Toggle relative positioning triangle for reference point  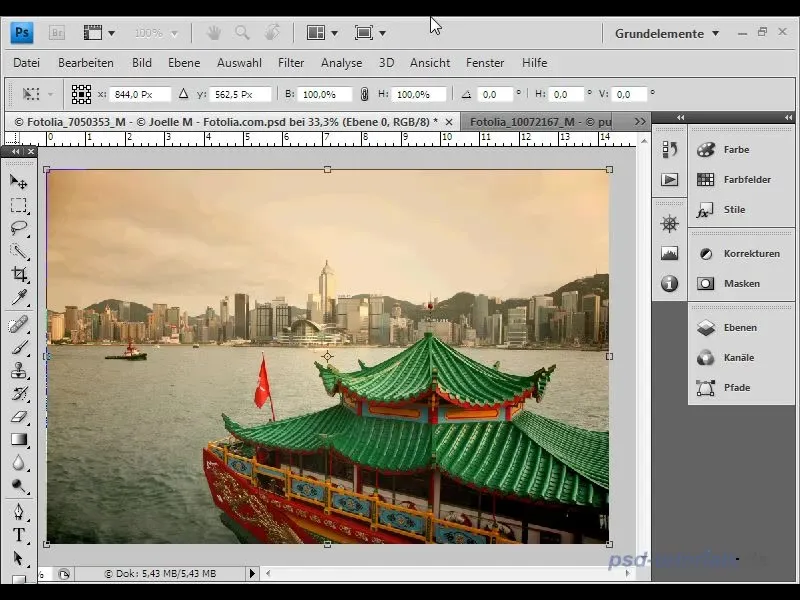tap(184, 94)
